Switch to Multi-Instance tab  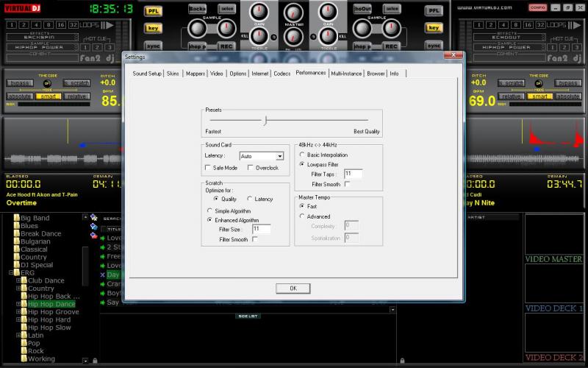click(346, 74)
